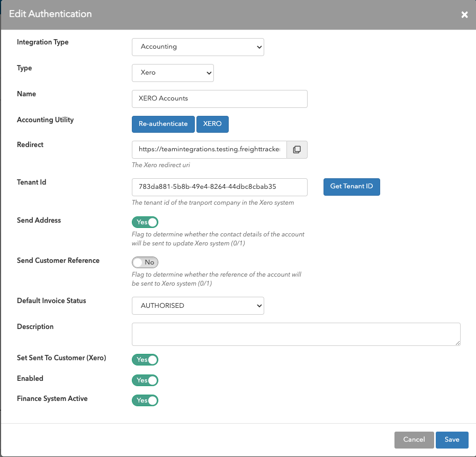This screenshot has height=457, width=476.
Task: Toggle Set Sent To Customer (Xero) switch
Action: [x=145, y=360]
